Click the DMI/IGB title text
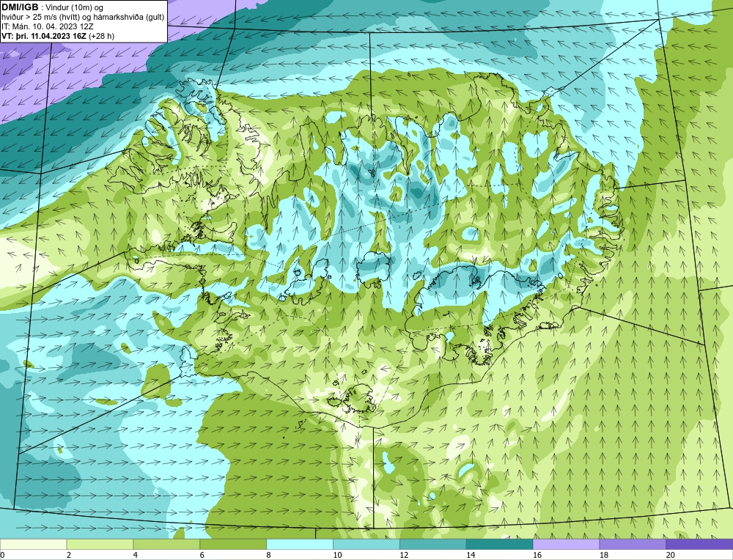The image size is (733, 560). (x=20, y=7)
